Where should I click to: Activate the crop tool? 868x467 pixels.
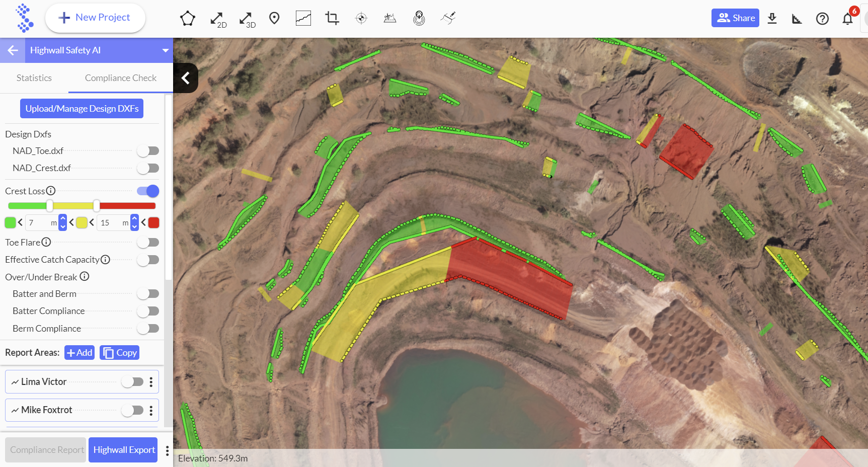click(x=332, y=19)
